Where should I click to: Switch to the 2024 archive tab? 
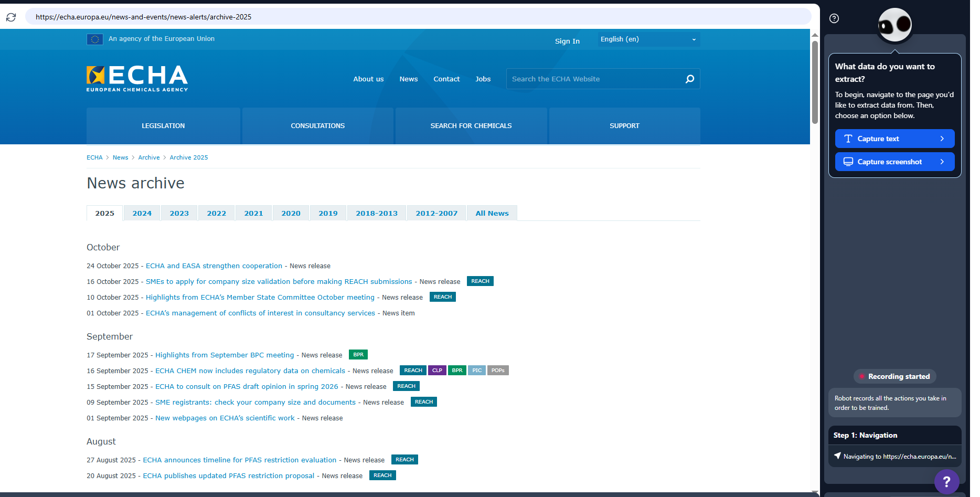point(142,213)
